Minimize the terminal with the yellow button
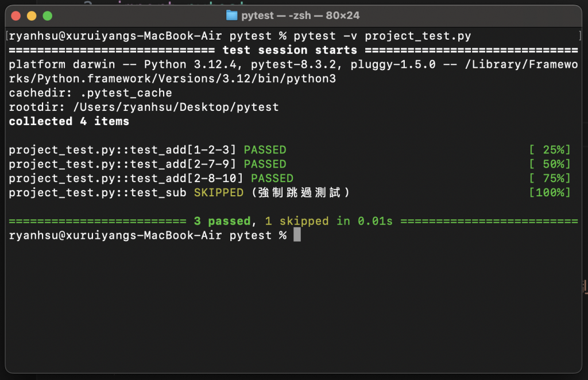This screenshot has height=380, width=588. click(31, 15)
